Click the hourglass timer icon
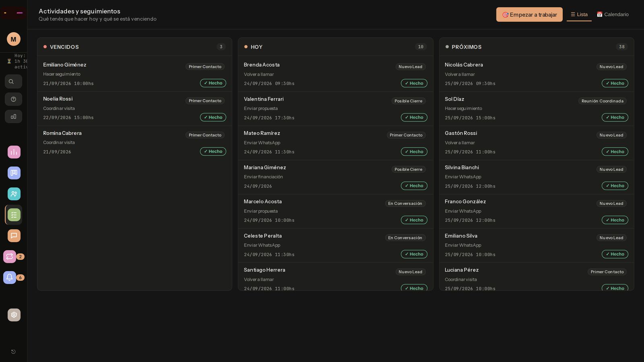Screen dimensions: 644x362 [x=9, y=62]
